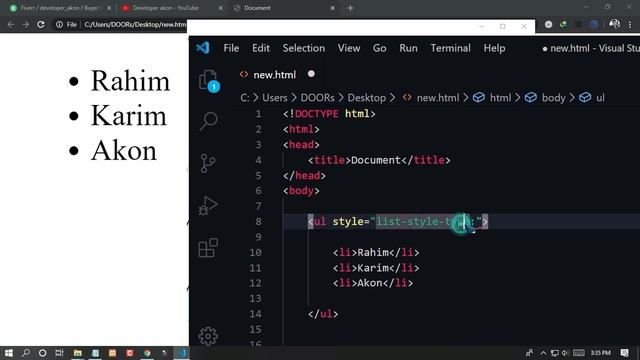The height and width of the screenshot is (360, 640).
Task: Expand the Desktop breadcrumb
Action: (367, 98)
